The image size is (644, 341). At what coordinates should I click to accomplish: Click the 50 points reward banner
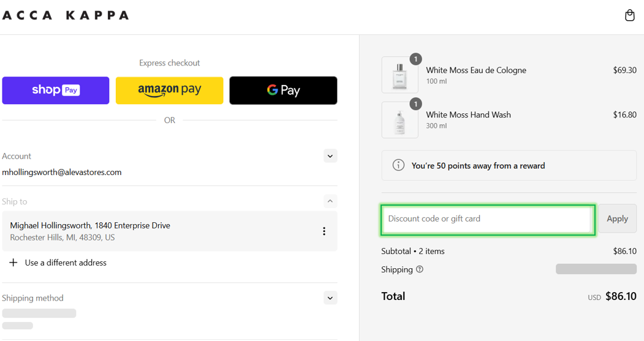(x=509, y=165)
